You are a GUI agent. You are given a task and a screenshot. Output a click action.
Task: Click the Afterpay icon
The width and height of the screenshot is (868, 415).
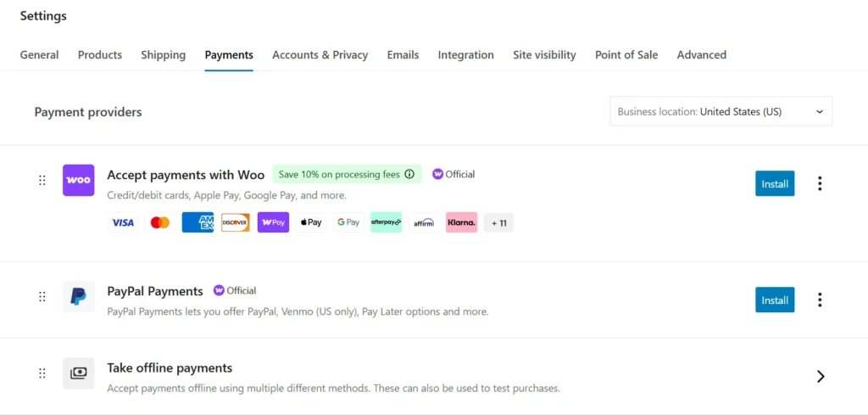pos(387,222)
